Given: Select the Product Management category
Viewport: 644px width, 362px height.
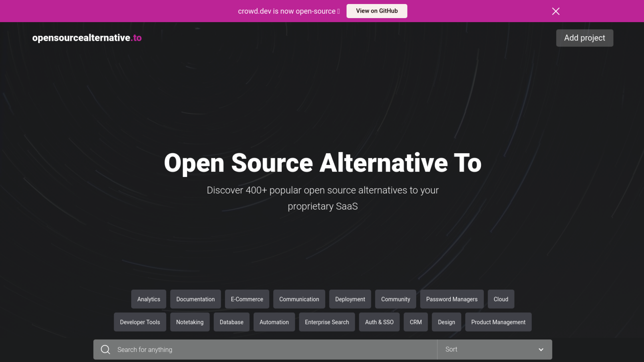Looking at the screenshot, I should coord(498,322).
